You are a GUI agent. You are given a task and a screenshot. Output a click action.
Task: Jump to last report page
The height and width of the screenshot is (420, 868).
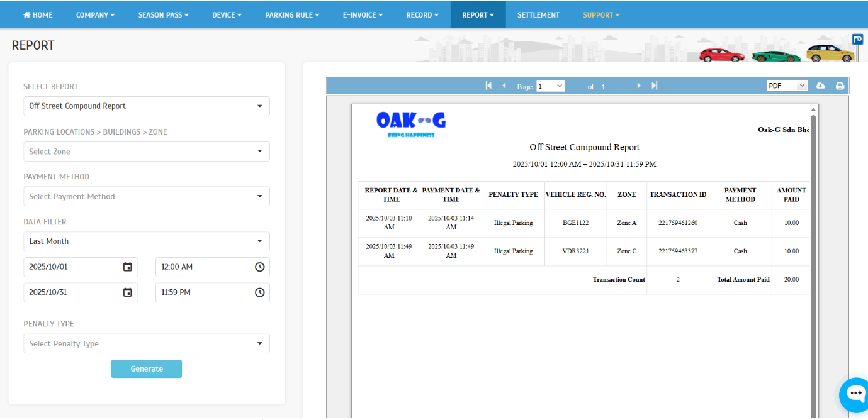655,86
